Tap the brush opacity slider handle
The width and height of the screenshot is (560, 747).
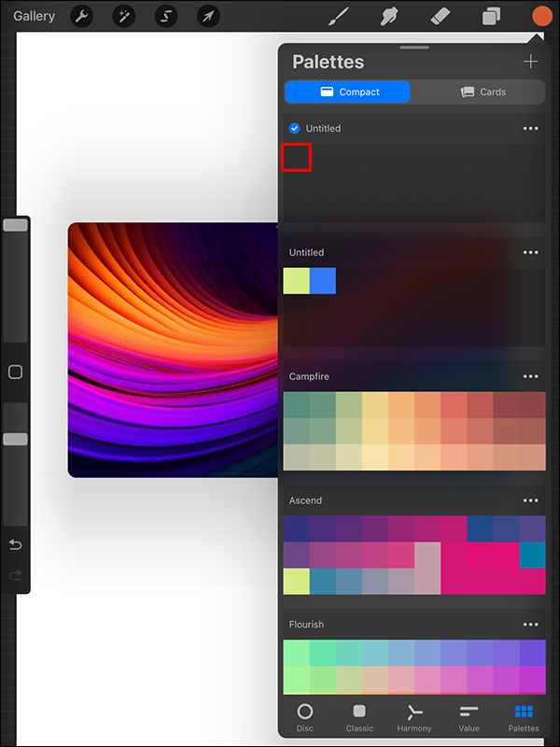point(15,439)
